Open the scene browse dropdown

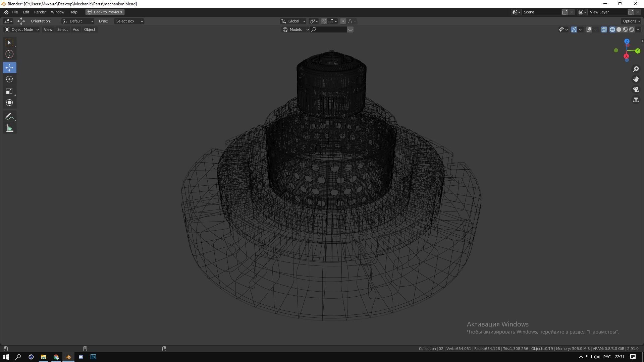pos(516,12)
